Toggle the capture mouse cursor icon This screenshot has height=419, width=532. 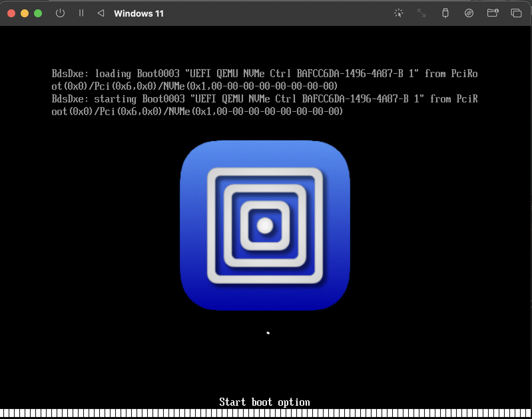[x=399, y=13]
